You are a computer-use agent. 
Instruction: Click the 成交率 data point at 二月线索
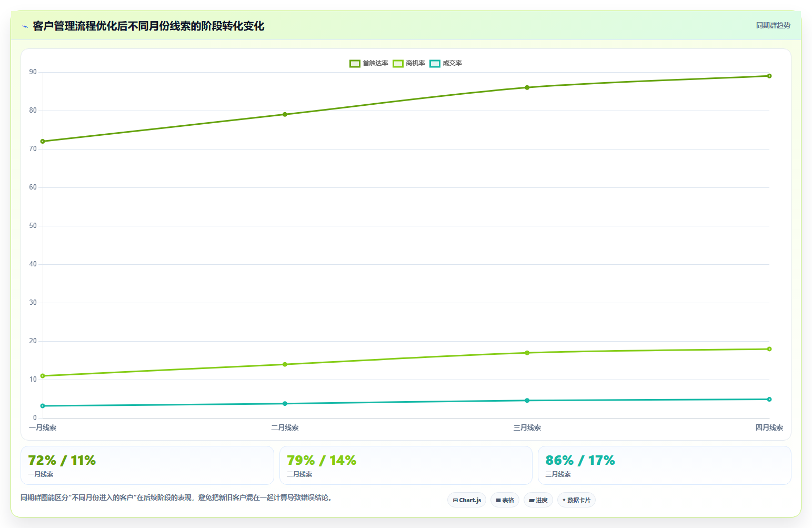tap(285, 404)
